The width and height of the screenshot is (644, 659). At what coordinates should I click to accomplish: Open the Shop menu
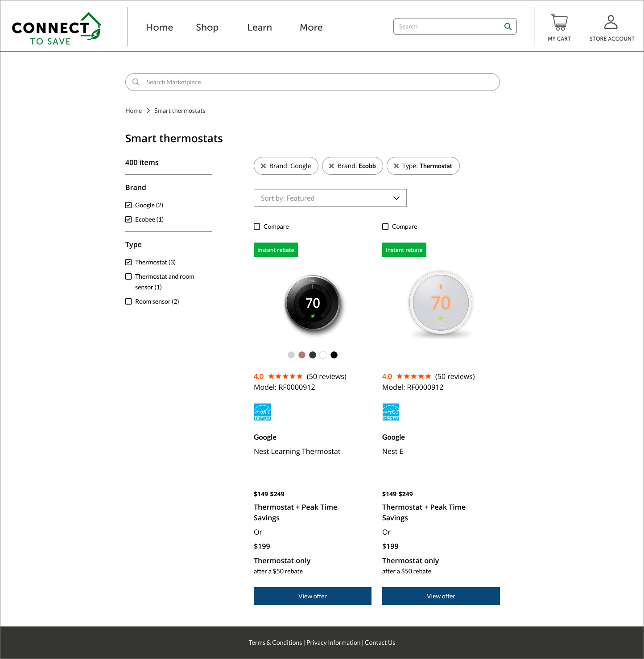click(207, 27)
